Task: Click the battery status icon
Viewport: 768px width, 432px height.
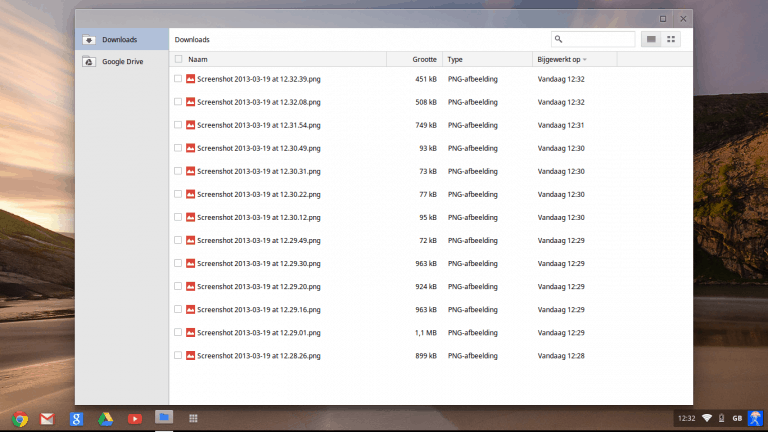Action: pyautogui.click(x=721, y=418)
